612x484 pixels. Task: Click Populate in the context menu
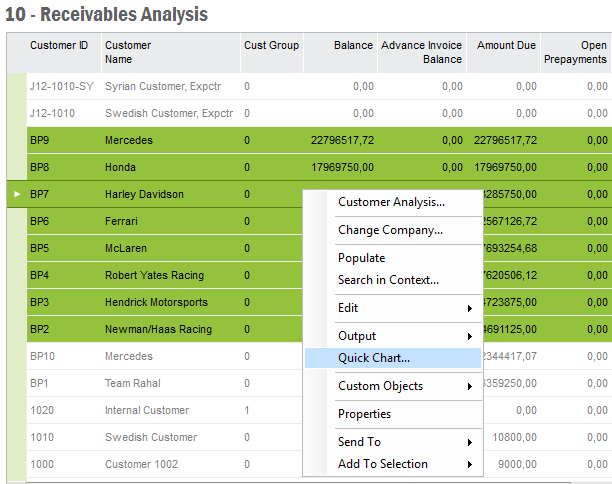click(361, 258)
